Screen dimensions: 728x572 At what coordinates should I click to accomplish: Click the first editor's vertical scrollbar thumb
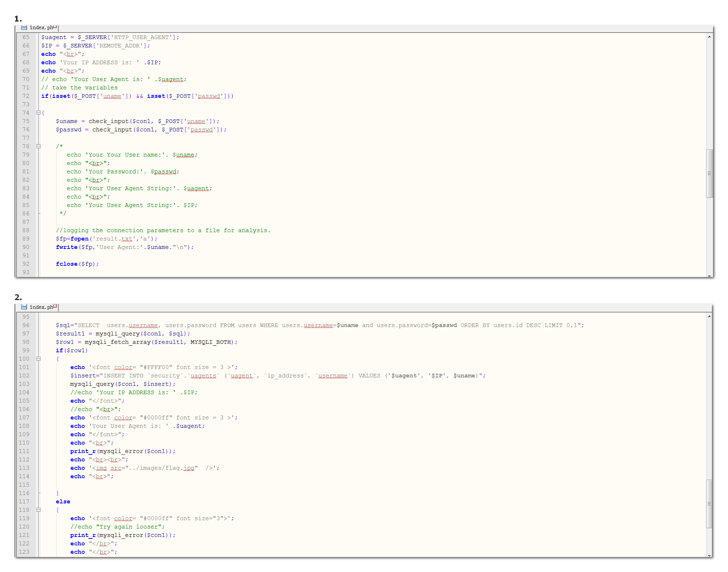(709, 173)
